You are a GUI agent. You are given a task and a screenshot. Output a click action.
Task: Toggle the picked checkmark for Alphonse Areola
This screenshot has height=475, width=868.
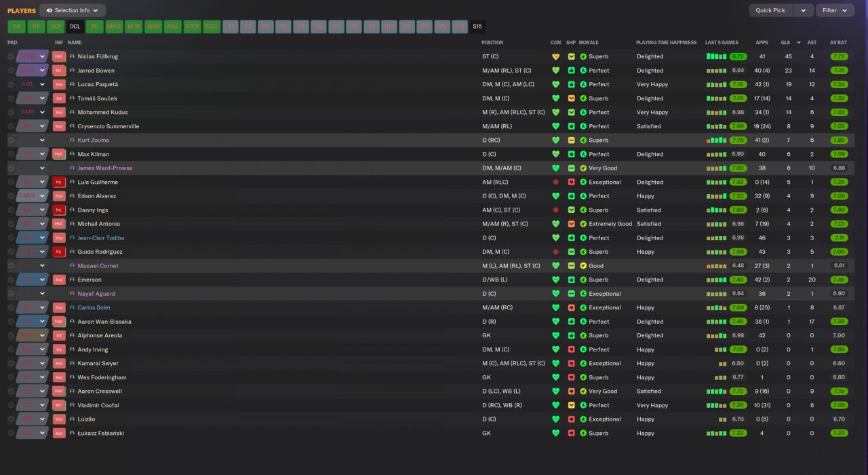11,335
